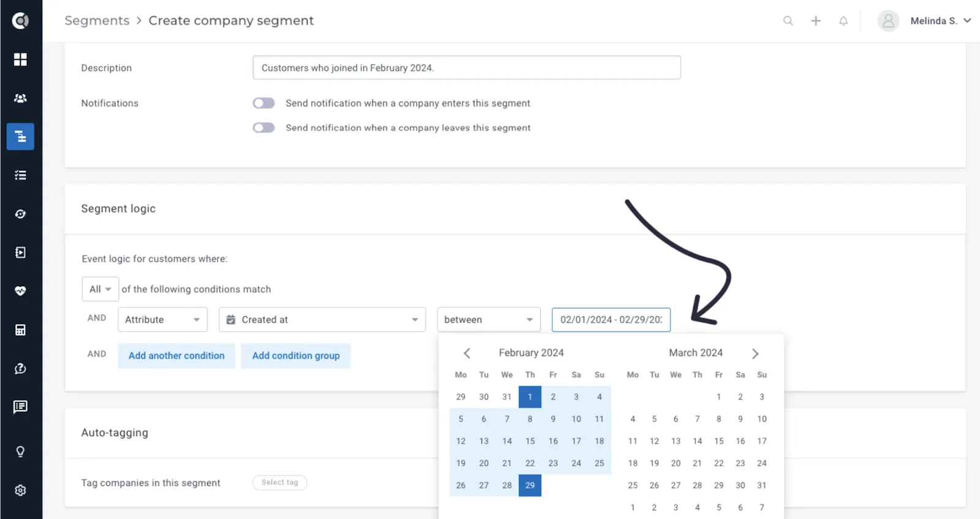Go to Segments breadcrumb link

(x=97, y=21)
